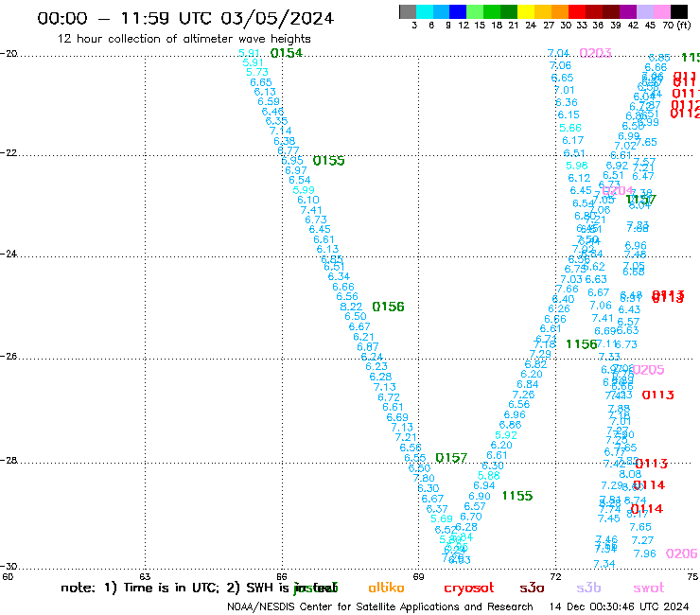Click the pink swot time label 0205
This screenshot has width=700, height=615.
(x=648, y=370)
